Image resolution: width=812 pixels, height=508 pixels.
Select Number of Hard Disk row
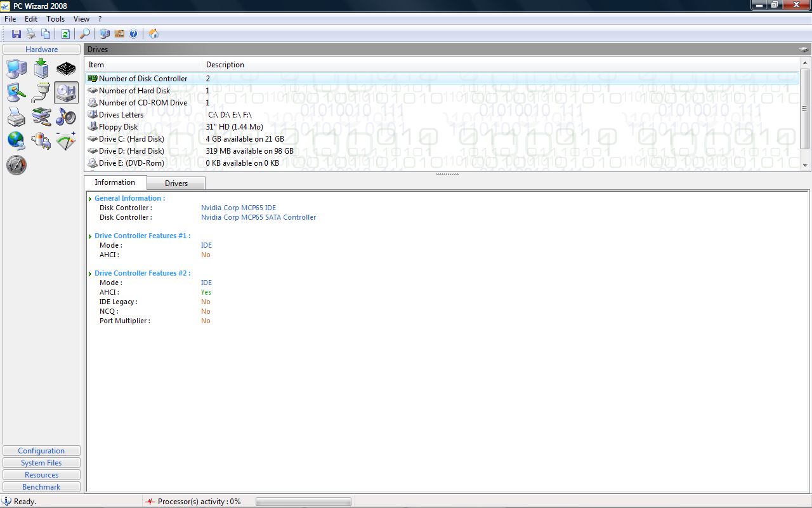click(442, 91)
